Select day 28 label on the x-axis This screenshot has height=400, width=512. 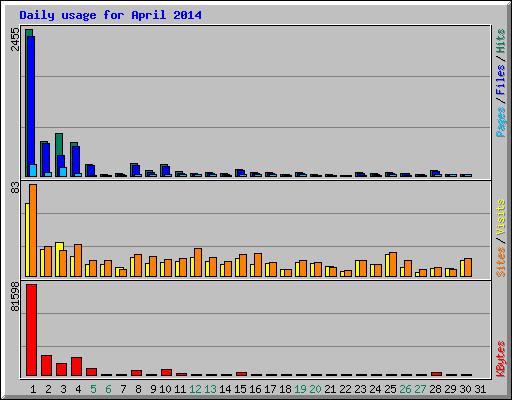pos(435,389)
